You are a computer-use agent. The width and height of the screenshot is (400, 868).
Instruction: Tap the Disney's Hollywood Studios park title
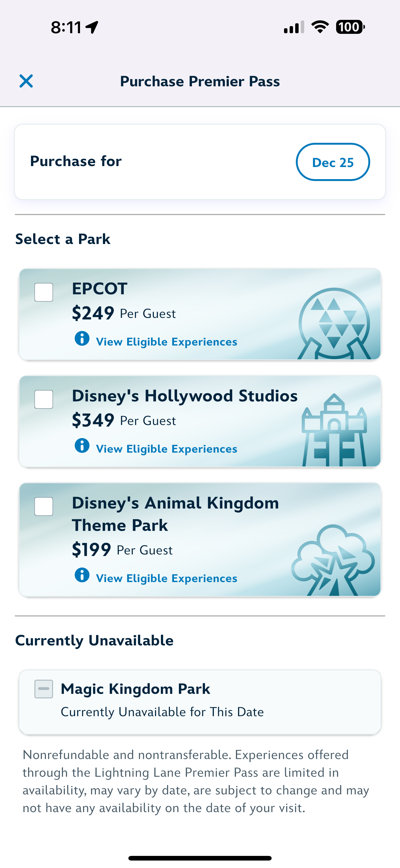pos(184,396)
